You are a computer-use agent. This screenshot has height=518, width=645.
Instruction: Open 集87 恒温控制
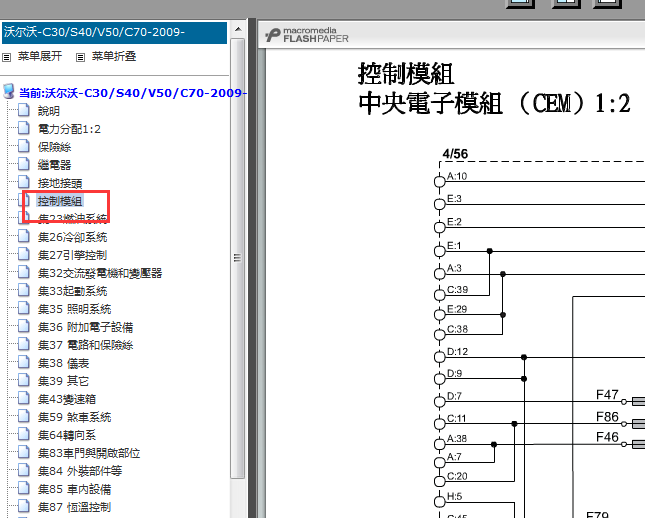coord(74,507)
